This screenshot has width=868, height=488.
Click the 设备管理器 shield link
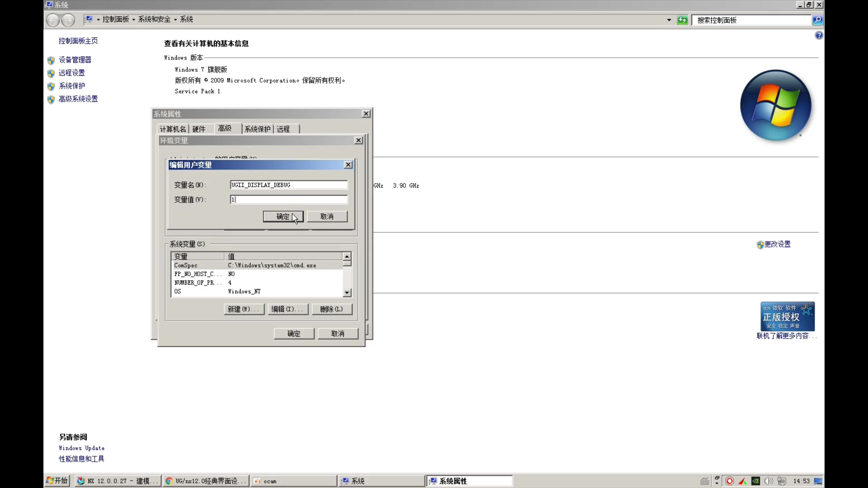[75, 60]
